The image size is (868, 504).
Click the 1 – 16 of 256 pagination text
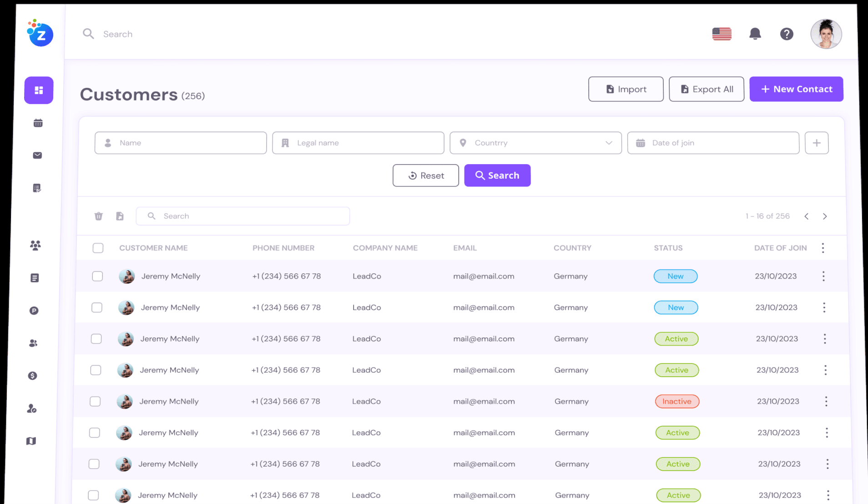767,216
